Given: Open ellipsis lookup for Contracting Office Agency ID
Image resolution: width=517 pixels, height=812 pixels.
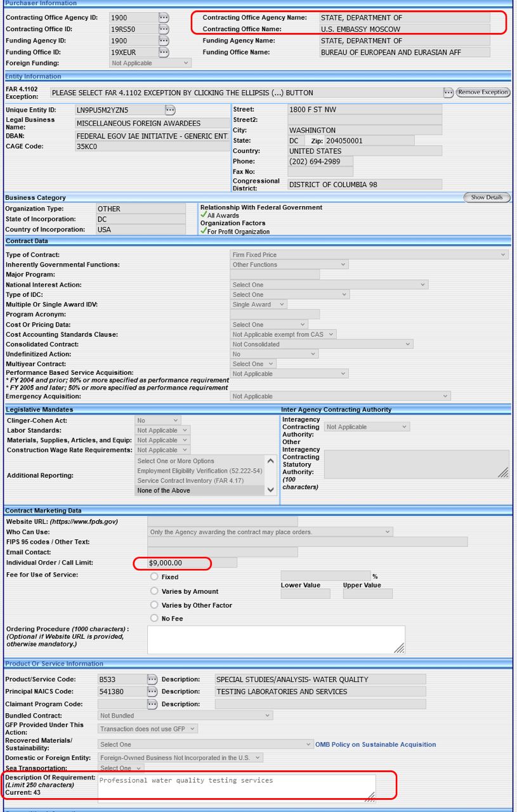Looking at the screenshot, I should 164,18.
